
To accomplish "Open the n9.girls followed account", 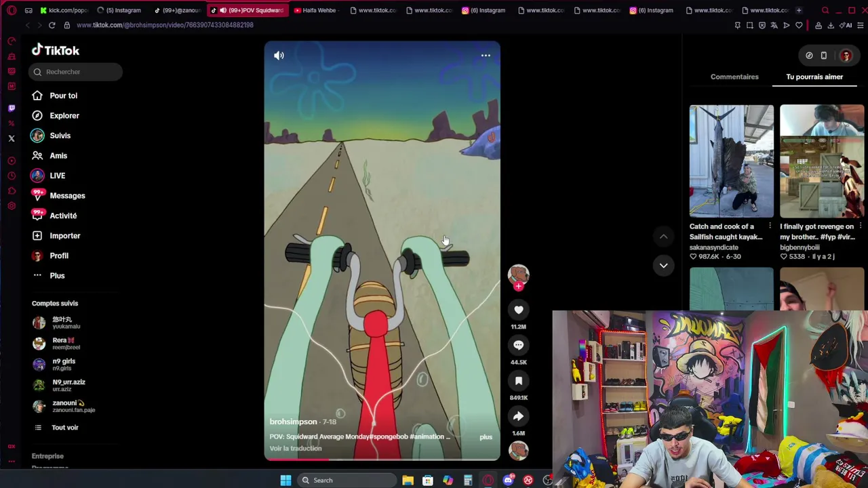I will 55,365.
